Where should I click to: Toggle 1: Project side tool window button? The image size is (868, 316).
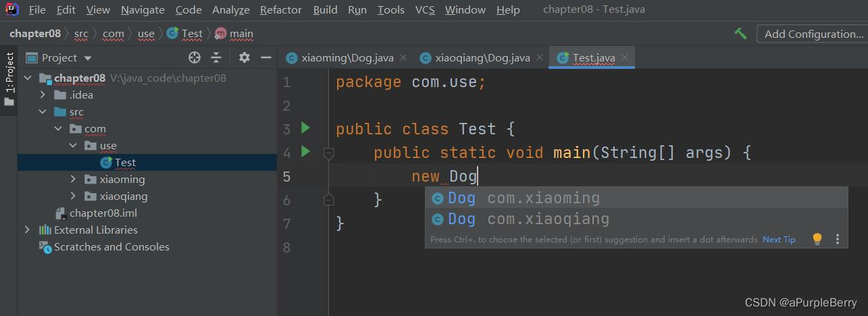(x=9, y=80)
